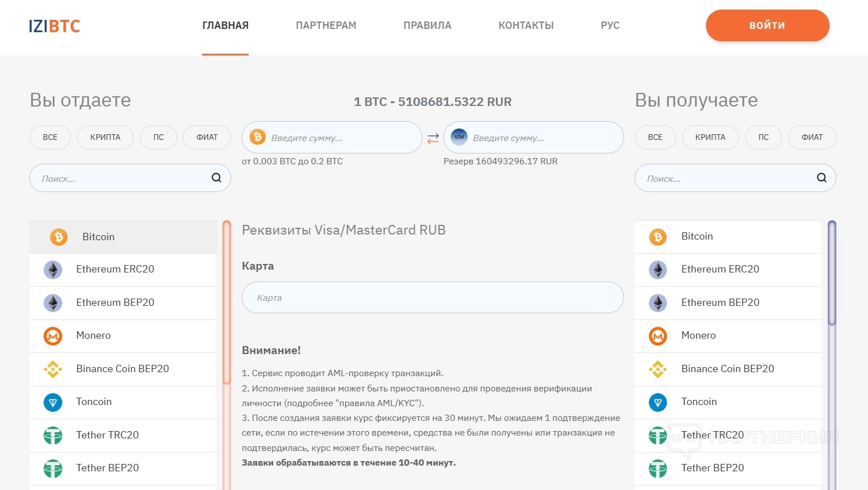Viewport: 868px width, 490px height.
Task: Click Monero icon in receive list
Action: [658, 336]
